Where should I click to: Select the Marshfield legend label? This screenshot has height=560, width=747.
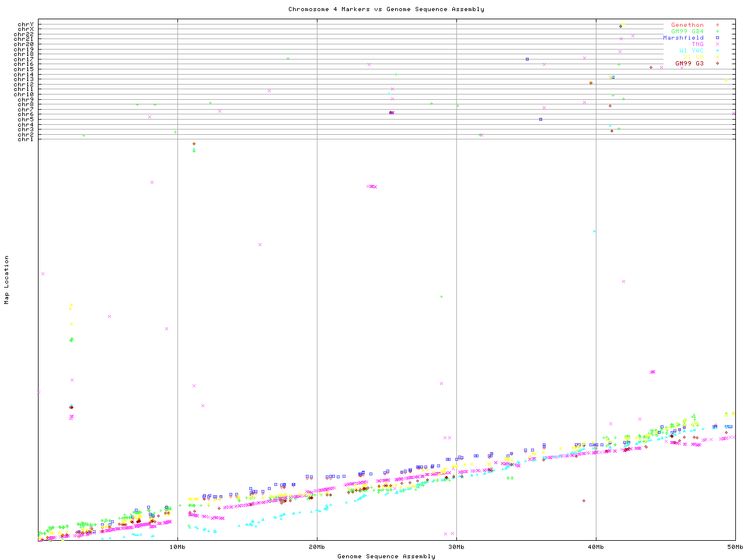(x=683, y=38)
